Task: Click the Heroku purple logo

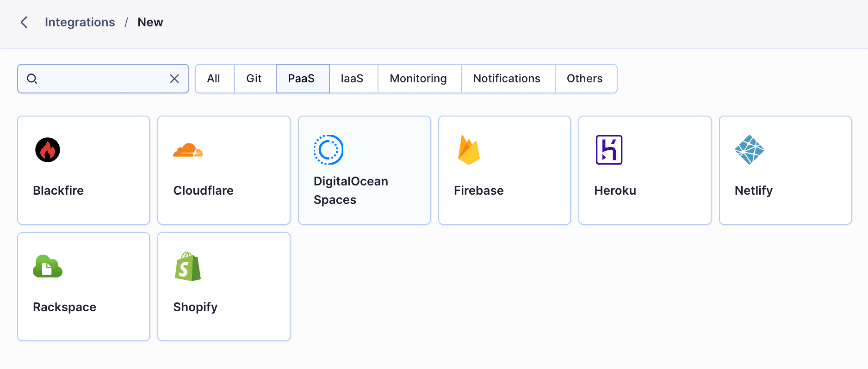Action: tap(609, 150)
